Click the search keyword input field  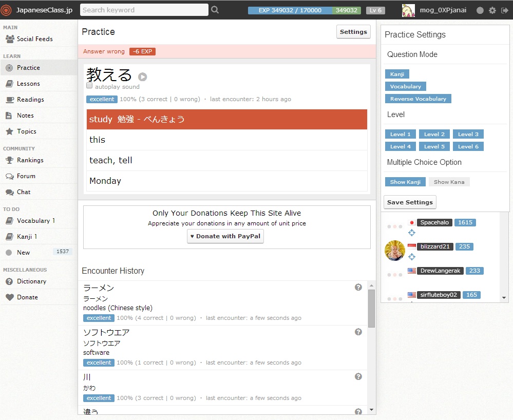pyautogui.click(x=144, y=10)
